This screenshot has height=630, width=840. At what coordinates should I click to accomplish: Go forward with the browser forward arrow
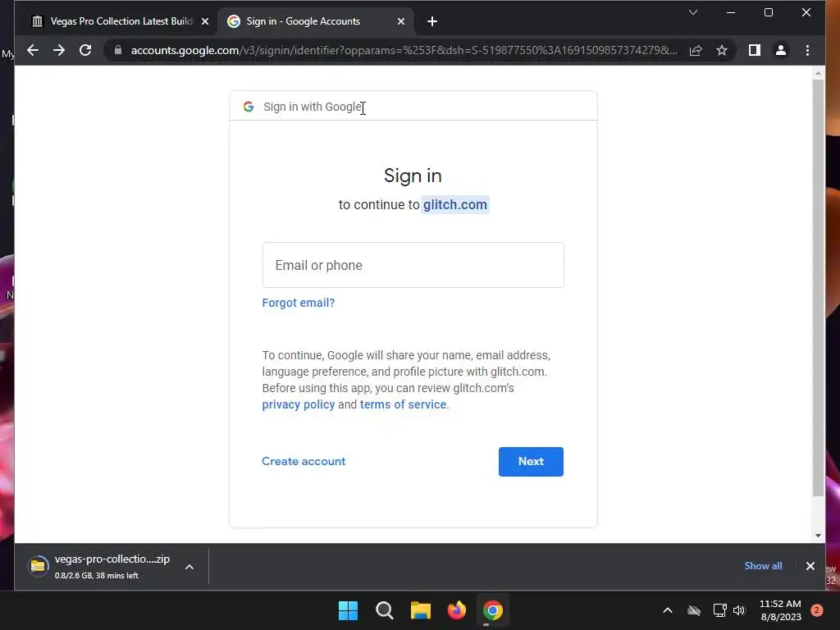59,50
